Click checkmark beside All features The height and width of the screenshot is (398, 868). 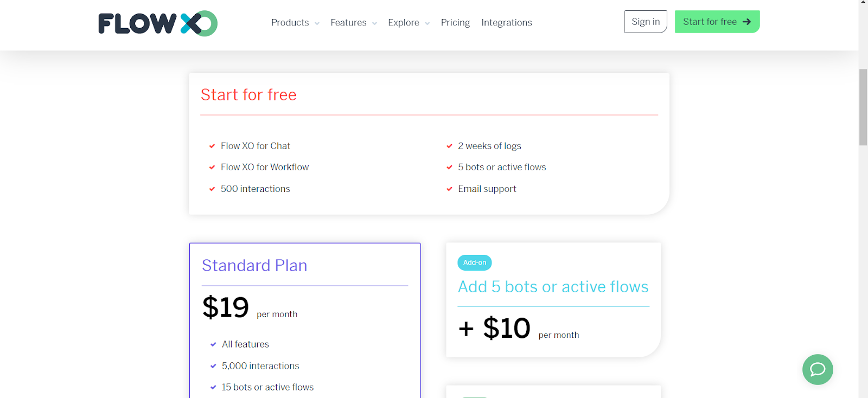[213, 344]
